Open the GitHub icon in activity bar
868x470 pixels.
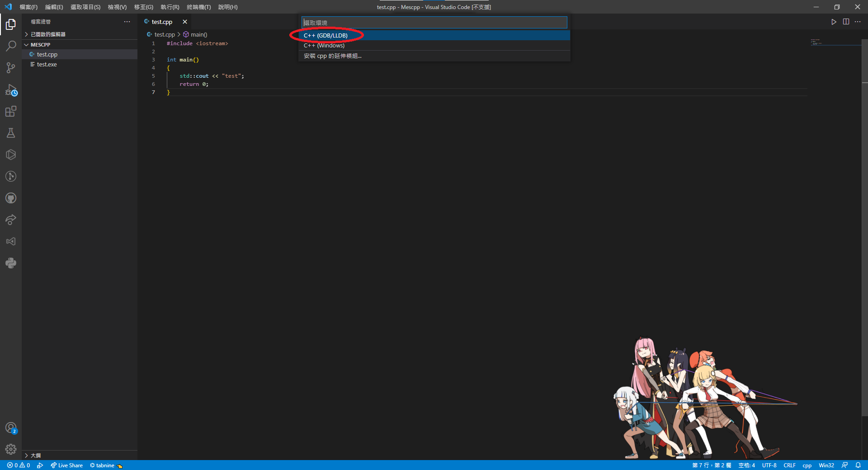coord(11,198)
